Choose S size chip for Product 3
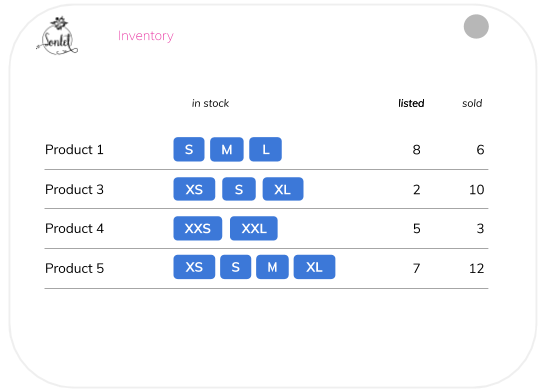The image size is (545, 392). [239, 189]
